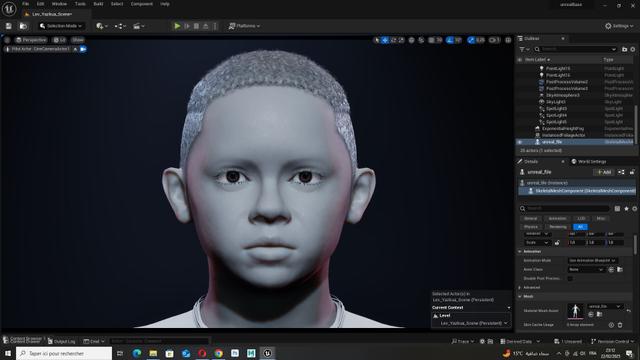
Task: Click the delete array element trash icon
Action: [620, 325]
